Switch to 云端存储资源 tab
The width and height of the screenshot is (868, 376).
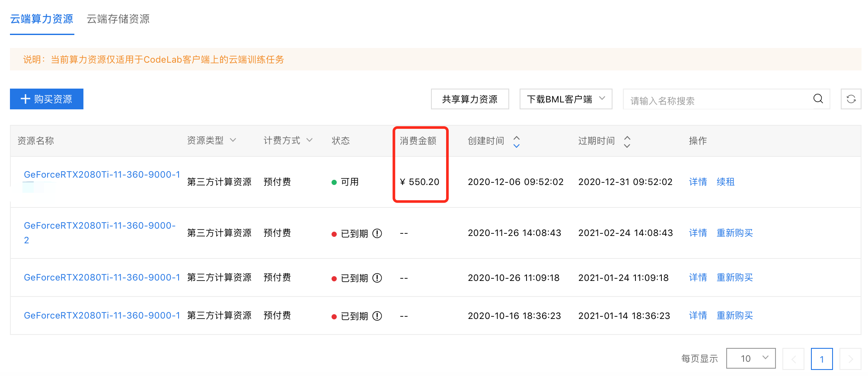coord(118,19)
